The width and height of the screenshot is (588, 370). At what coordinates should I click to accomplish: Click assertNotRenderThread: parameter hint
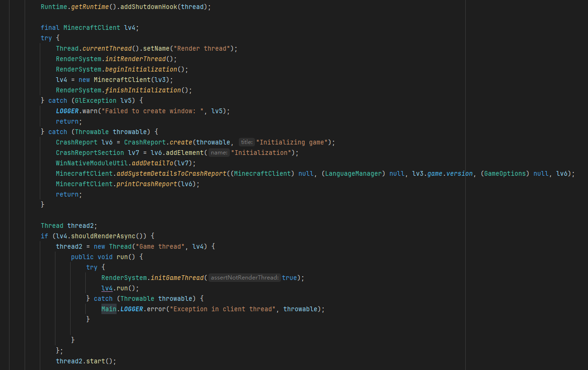pos(245,278)
